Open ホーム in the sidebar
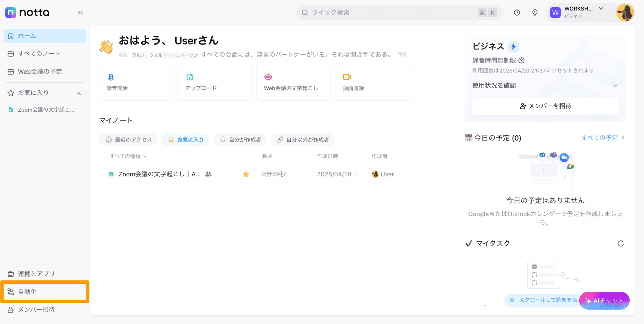This screenshot has width=644, height=324. [45, 36]
